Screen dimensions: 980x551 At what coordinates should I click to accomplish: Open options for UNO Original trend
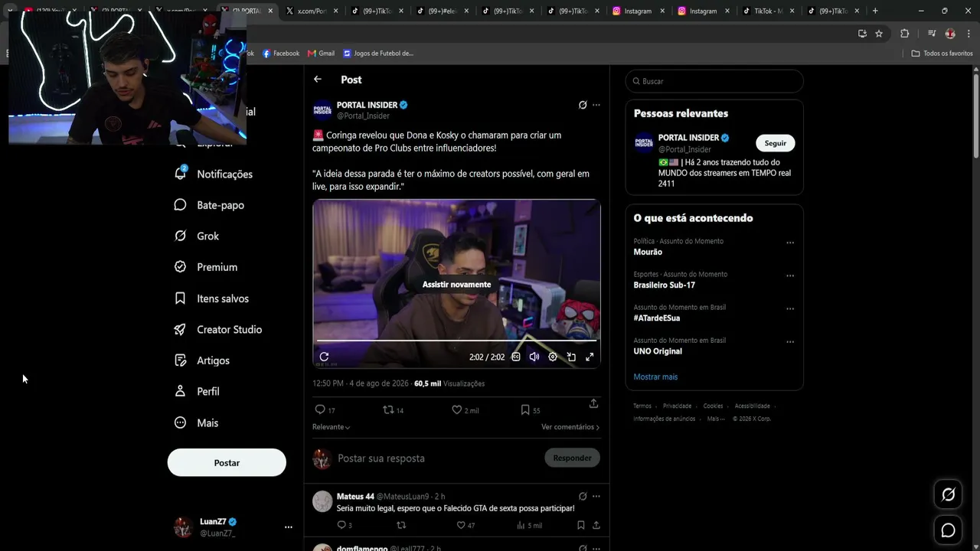[790, 341]
